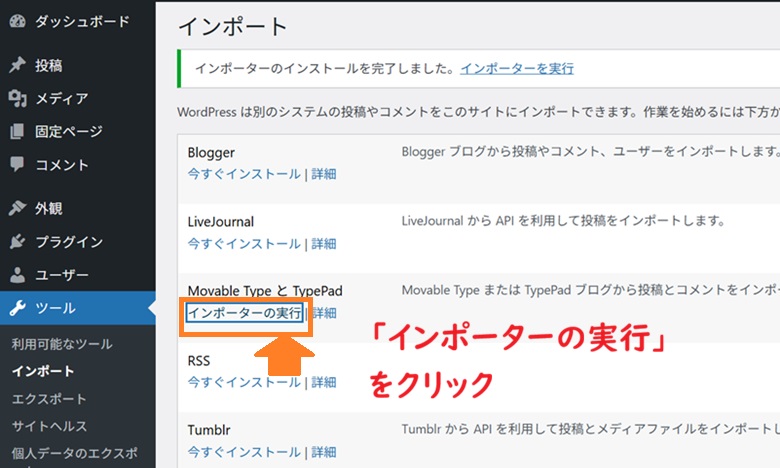Open サイトヘルス submenu item
780x468 pixels.
(49, 426)
